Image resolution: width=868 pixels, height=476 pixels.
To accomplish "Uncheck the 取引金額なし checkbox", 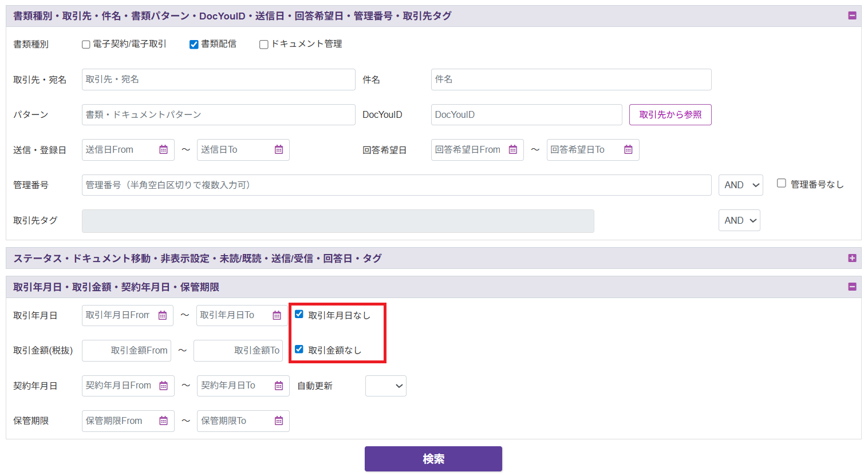I will 299,350.
